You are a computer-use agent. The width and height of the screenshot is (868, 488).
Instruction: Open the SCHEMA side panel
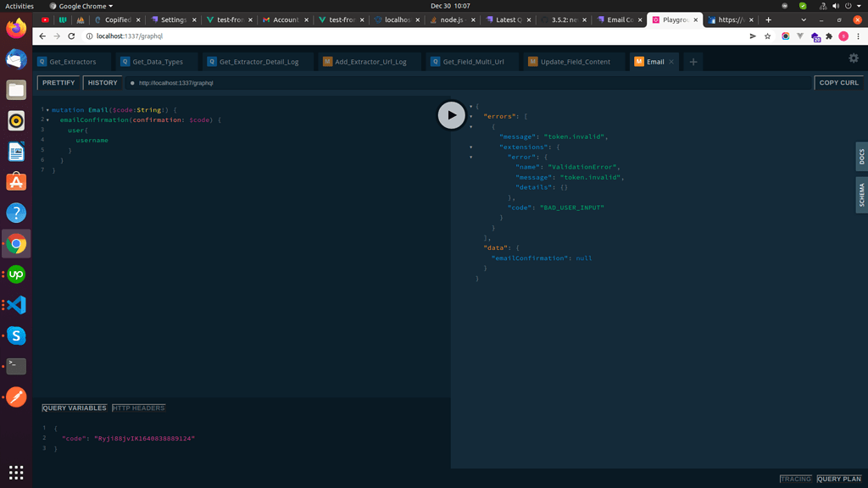861,195
